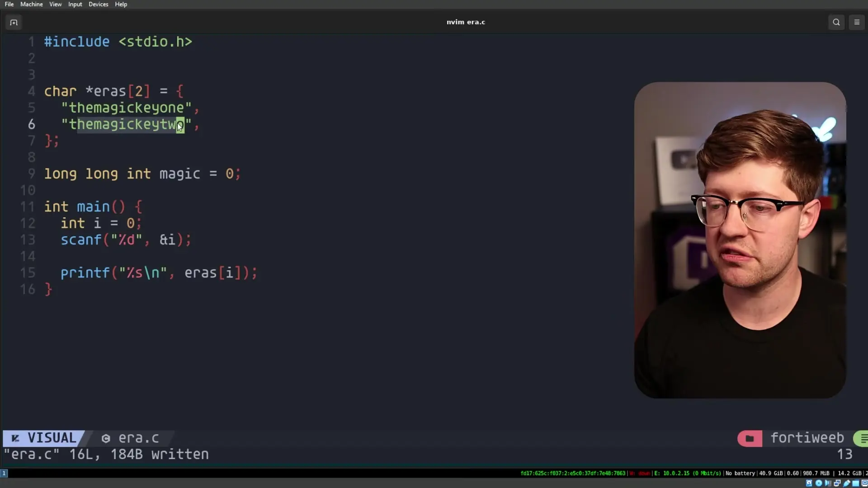
Task: Click the VirtualBox shared folders status icon
Action: click(856, 483)
